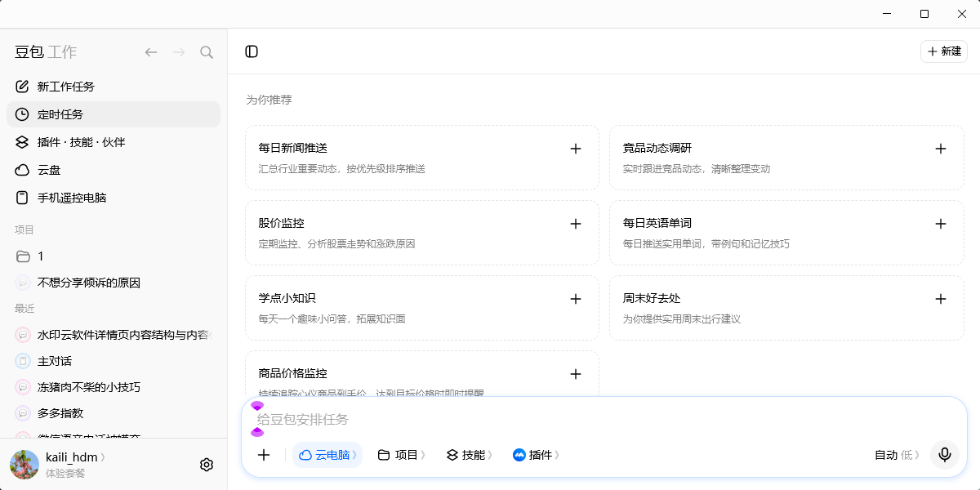Click the 学点小知识 card title
The height and width of the screenshot is (490, 980).
pos(287,298)
